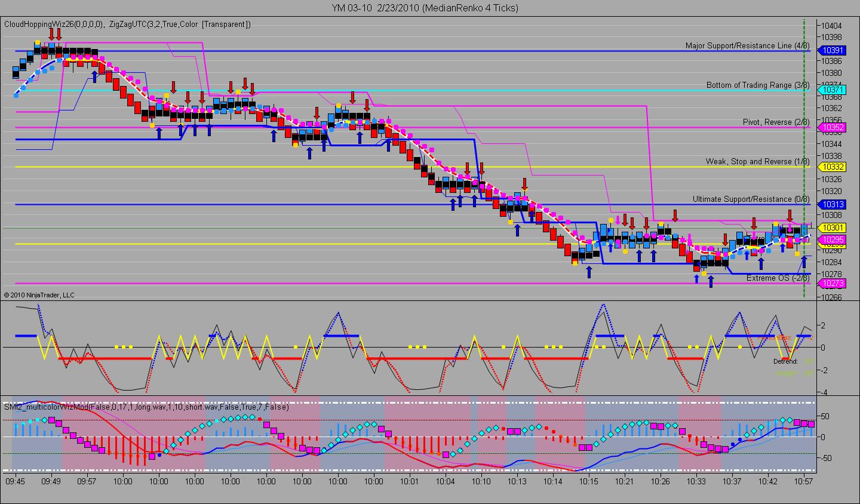Click the 10362 price axis value
The width and height of the screenshot is (860, 504).
pyautogui.click(x=831, y=108)
